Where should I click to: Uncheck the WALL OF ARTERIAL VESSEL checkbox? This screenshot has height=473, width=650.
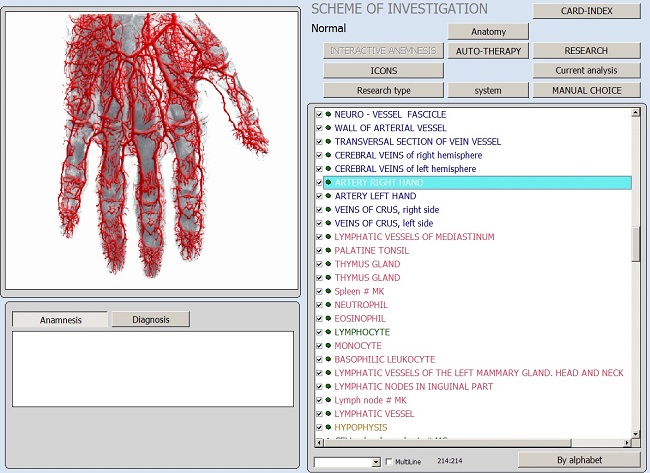tap(319, 128)
